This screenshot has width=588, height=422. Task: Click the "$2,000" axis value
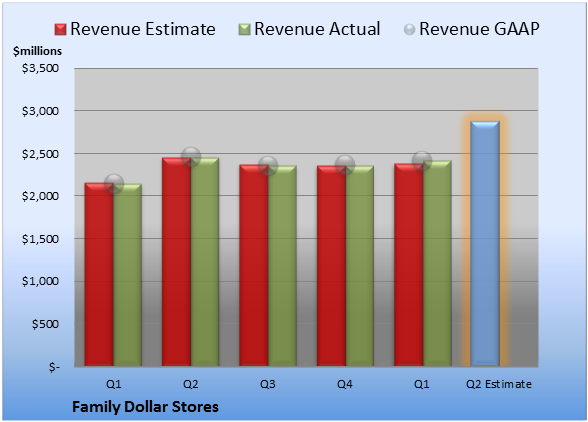pyautogui.click(x=40, y=196)
